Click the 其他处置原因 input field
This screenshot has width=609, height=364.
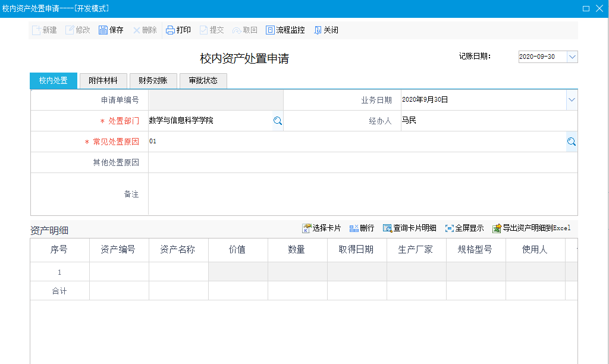coord(363,162)
